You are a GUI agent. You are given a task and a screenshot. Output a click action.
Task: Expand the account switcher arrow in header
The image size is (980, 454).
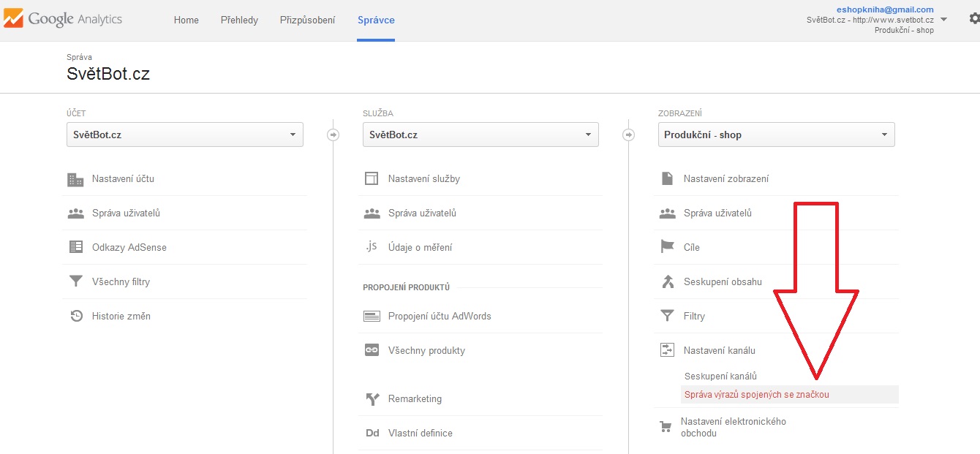943,20
